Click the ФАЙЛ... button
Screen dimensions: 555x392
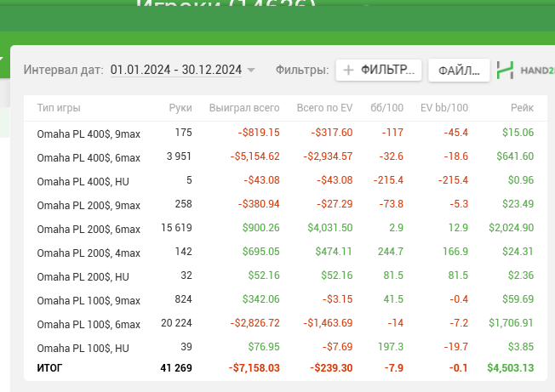click(459, 71)
